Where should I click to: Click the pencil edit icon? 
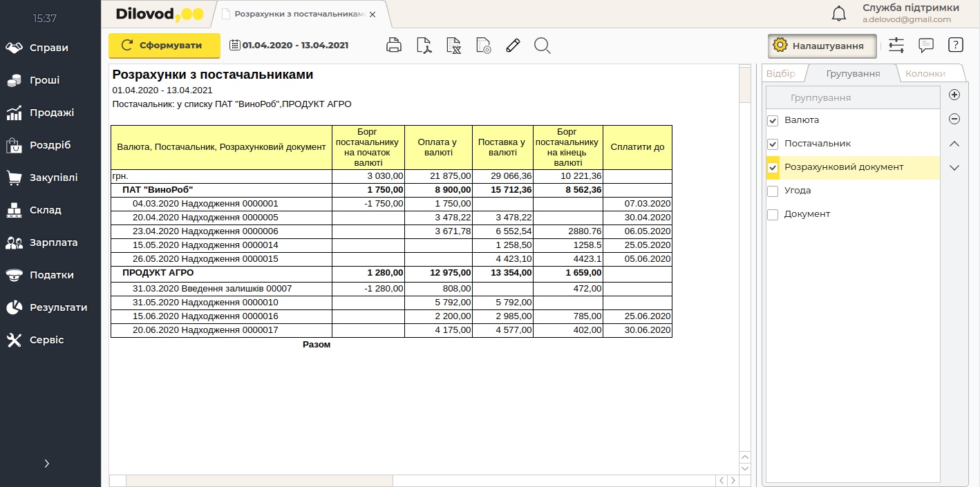click(x=512, y=46)
